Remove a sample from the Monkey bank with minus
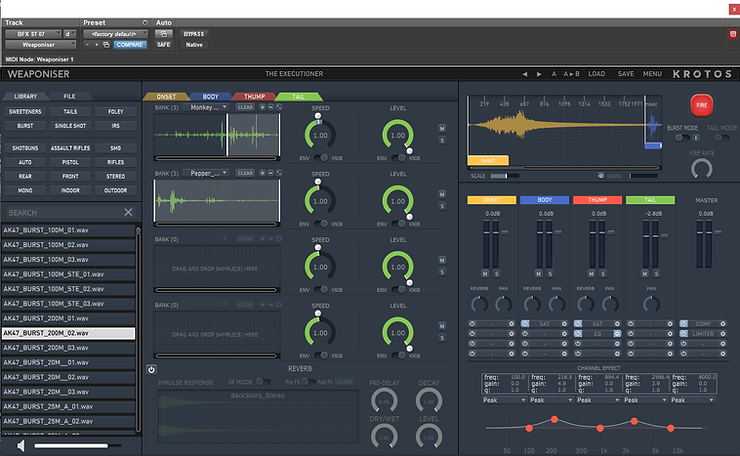 [x=271, y=107]
